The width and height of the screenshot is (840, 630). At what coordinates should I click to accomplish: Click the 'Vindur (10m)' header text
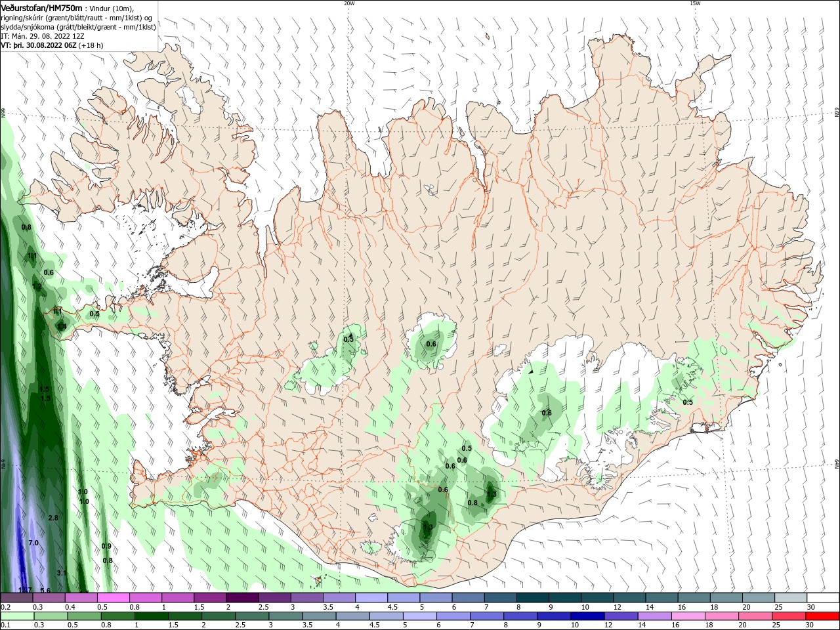click(110, 9)
